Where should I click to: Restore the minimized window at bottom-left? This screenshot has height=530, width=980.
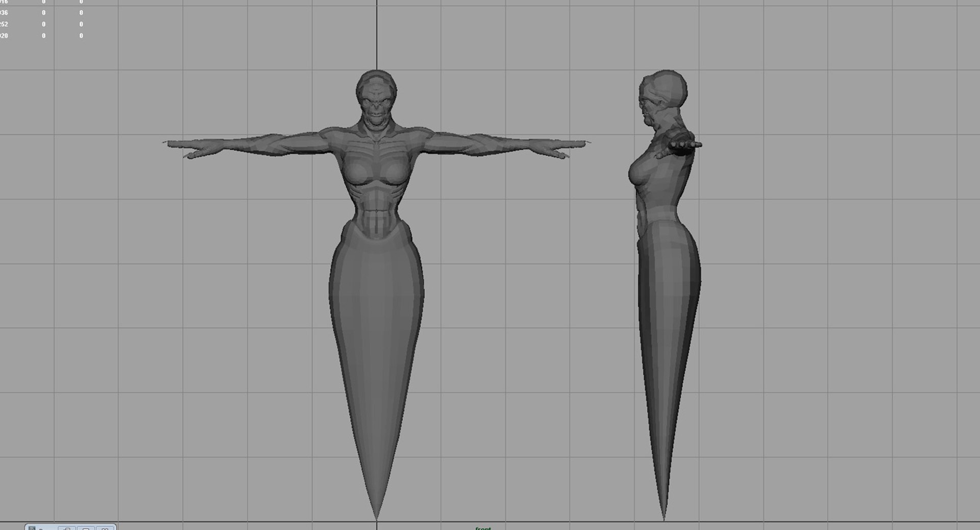coord(67,528)
